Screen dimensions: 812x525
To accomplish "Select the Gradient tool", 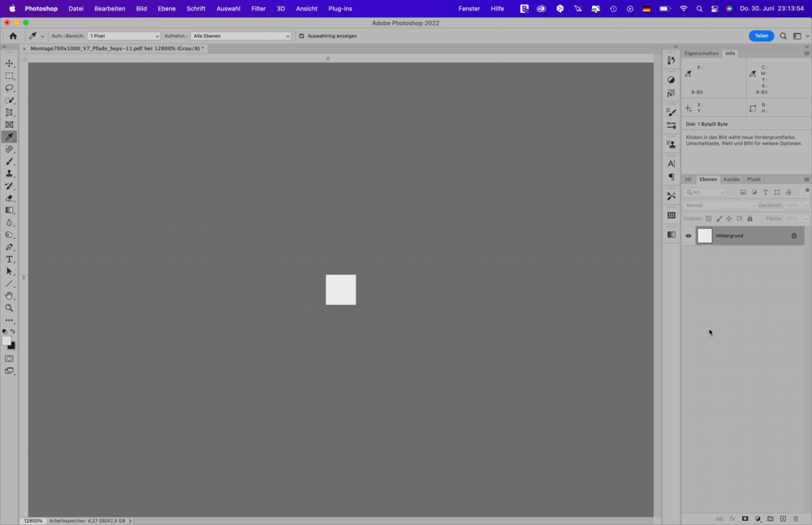I will (9, 210).
